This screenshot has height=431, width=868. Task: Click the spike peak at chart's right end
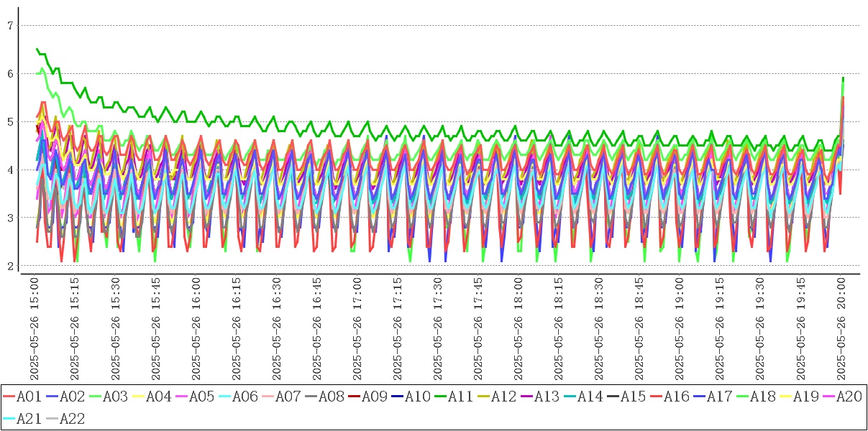[842, 78]
